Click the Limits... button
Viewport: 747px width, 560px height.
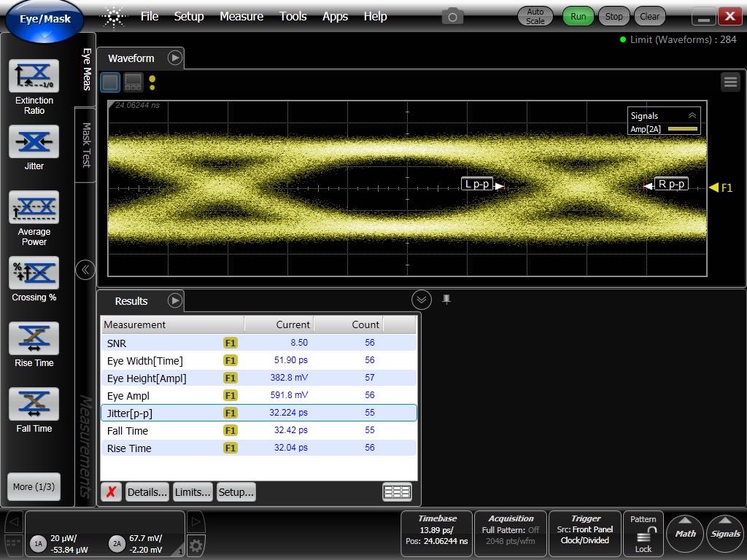coord(193,492)
